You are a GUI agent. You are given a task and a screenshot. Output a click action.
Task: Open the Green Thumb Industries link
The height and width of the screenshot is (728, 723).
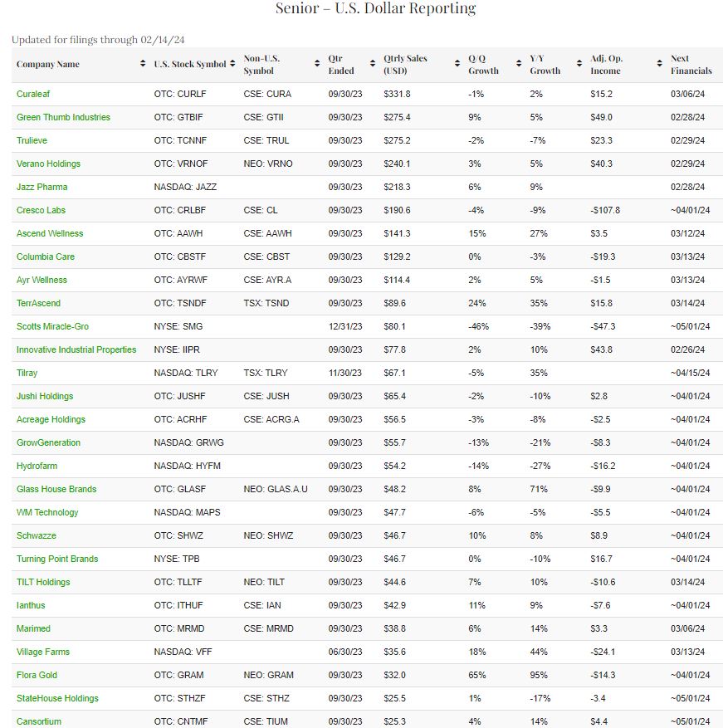(x=63, y=117)
